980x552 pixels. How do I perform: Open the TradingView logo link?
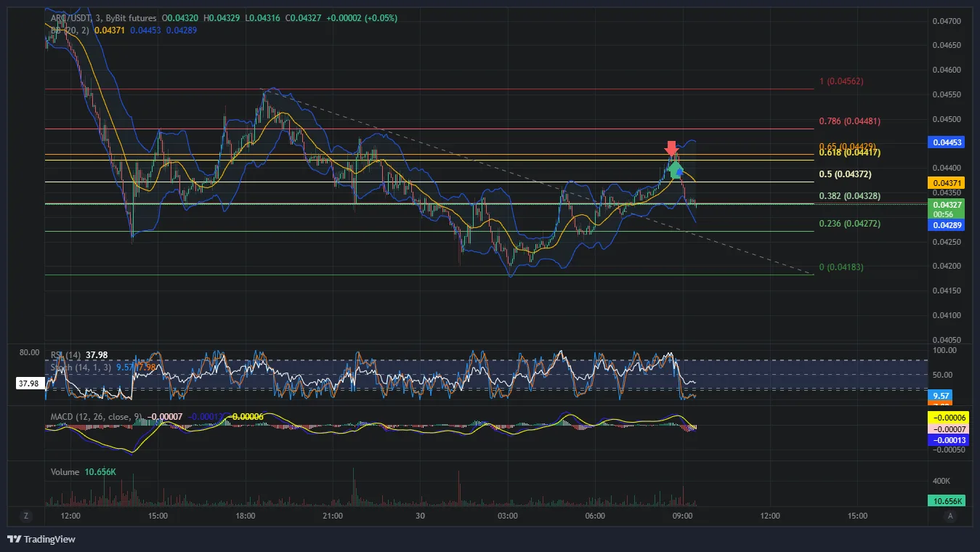tap(41, 539)
